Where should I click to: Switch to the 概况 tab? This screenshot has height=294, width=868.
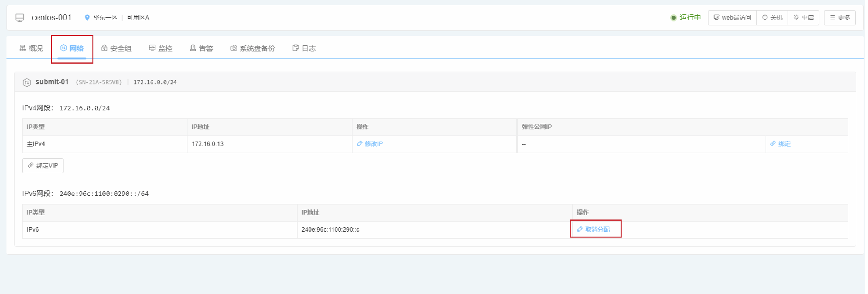pyautogui.click(x=31, y=48)
